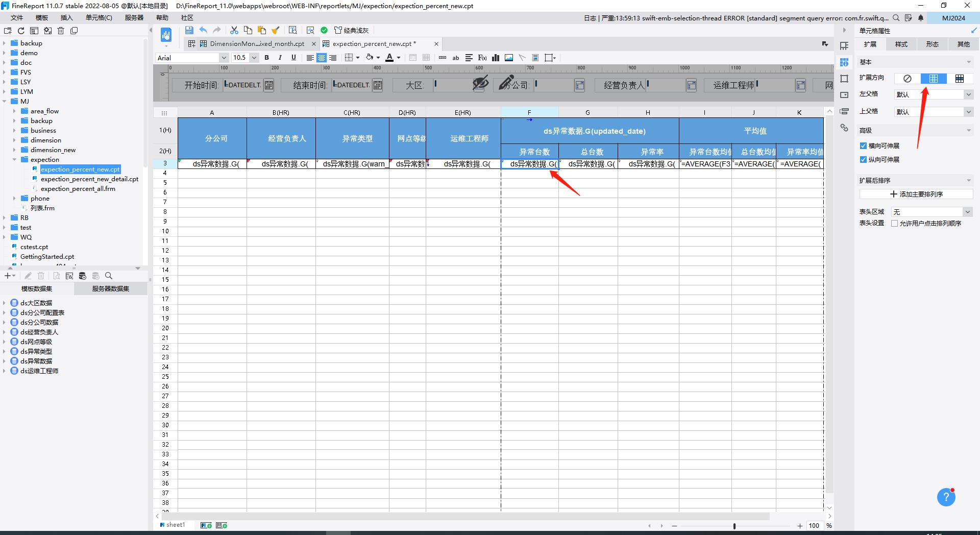
Task: Click the Insert Formula F(x) icon
Action: [x=482, y=58]
